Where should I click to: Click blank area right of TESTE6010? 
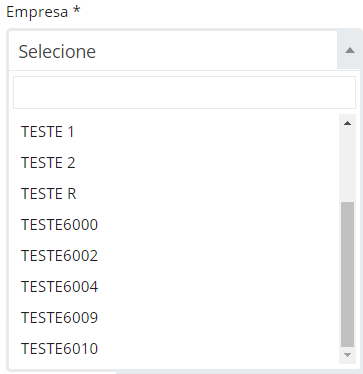pyautogui.click(x=217, y=349)
